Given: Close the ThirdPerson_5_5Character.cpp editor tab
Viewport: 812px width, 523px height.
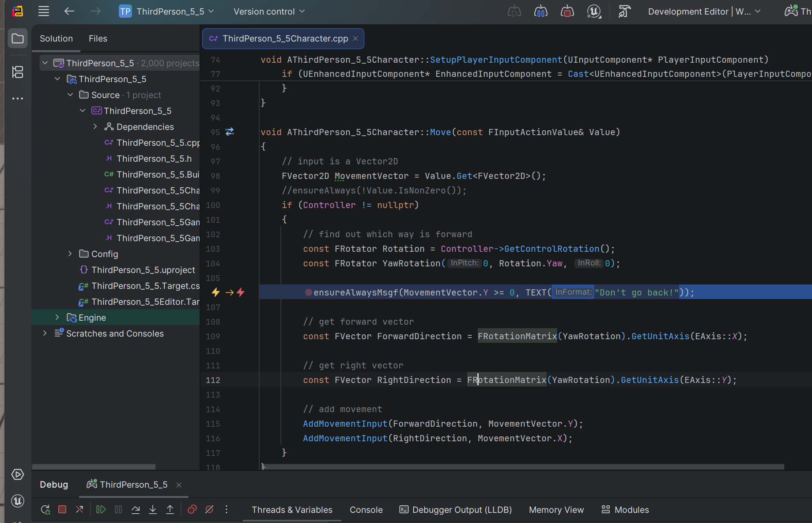Looking at the screenshot, I should pos(355,38).
